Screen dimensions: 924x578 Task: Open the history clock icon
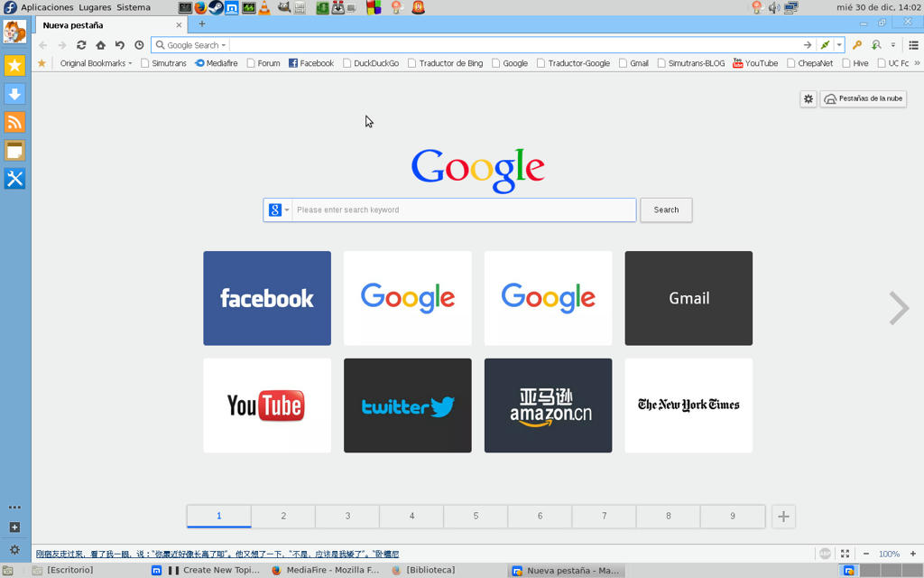pyautogui.click(x=139, y=45)
